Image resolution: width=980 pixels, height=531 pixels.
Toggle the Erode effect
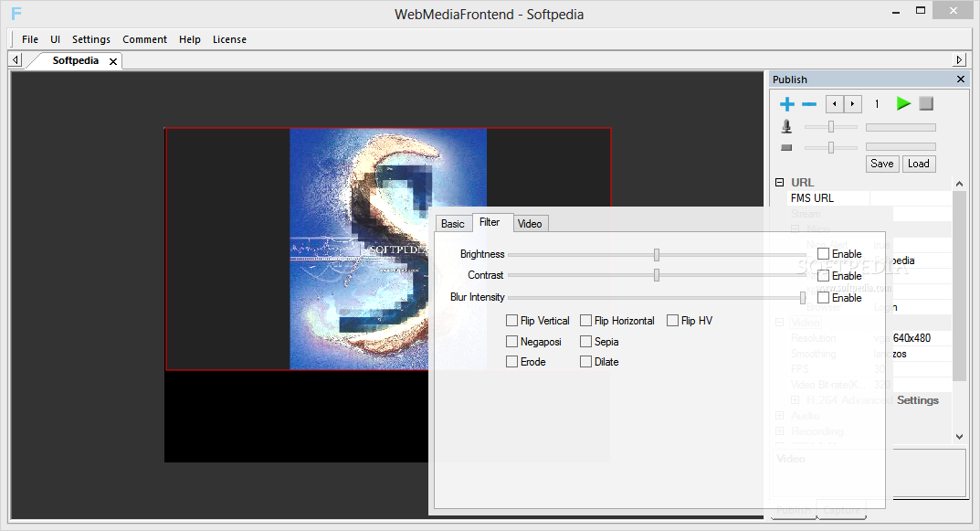(511, 362)
